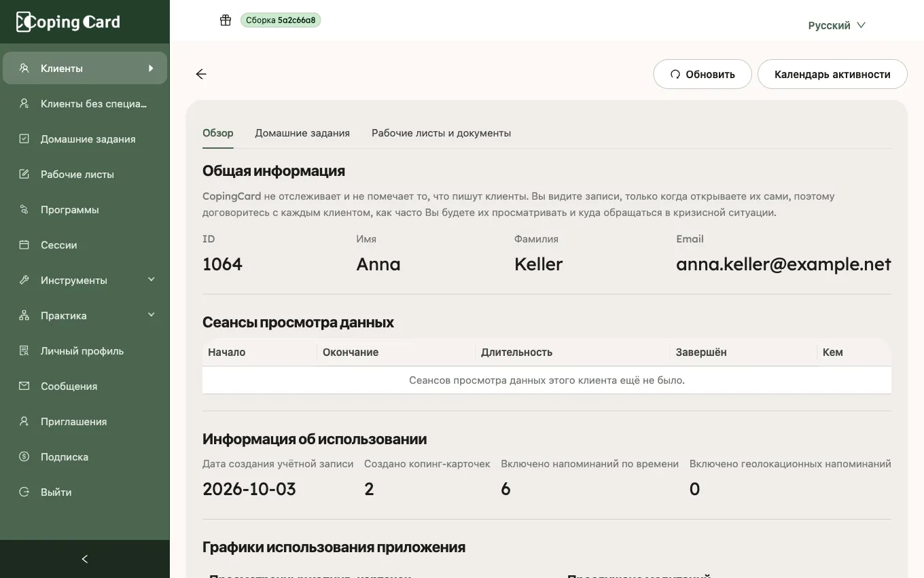Click the Выйти logout icon

[x=24, y=492]
